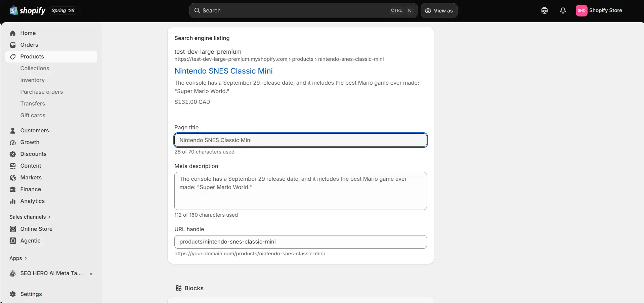This screenshot has width=644, height=303.
Task: Open Orders in the sidebar
Action: point(51,45)
